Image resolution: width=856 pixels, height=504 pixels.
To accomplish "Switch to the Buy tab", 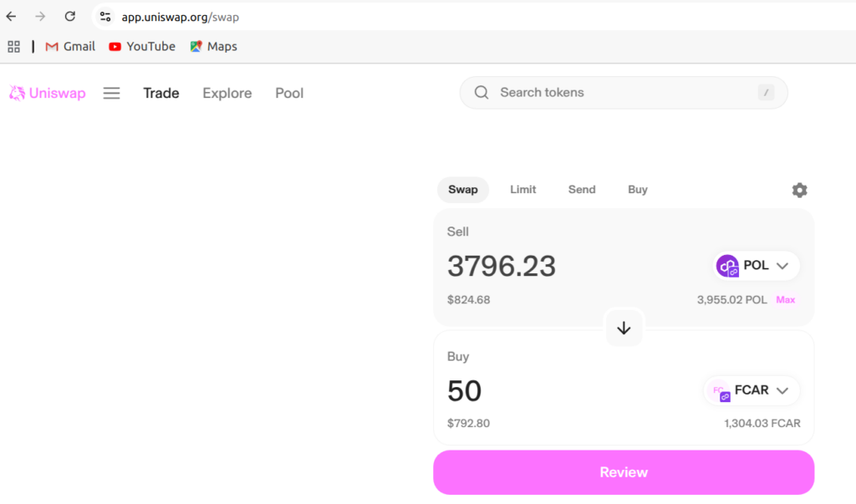I will (638, 190).
